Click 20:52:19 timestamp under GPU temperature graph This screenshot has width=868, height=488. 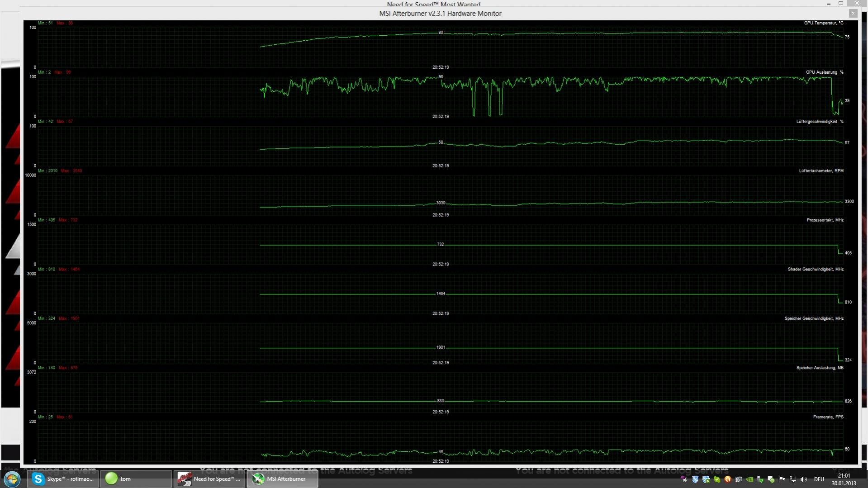441,67
